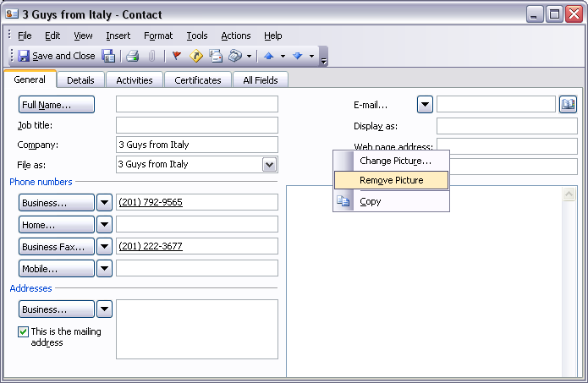Screen dimensions: 588x383
Task: Open the Help menu
Action: (x=273, y=36)
